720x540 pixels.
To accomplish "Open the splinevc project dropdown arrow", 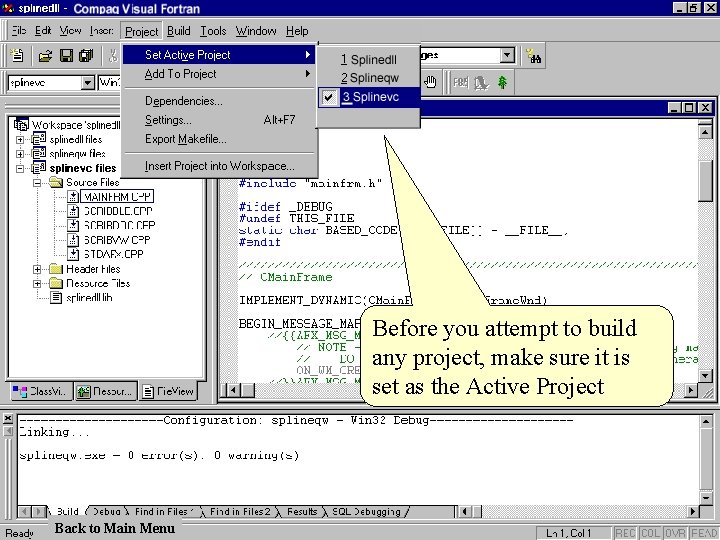I will pyautogui.click(x=87, y=83).
